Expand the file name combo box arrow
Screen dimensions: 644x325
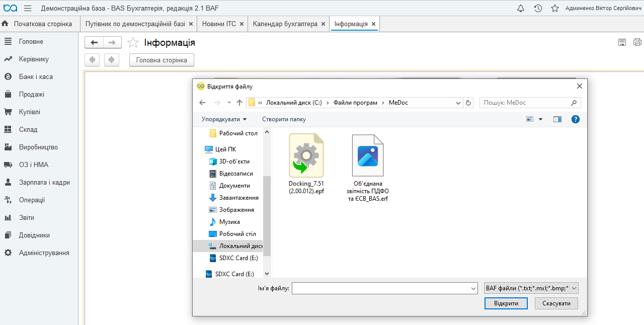(473, 289)
